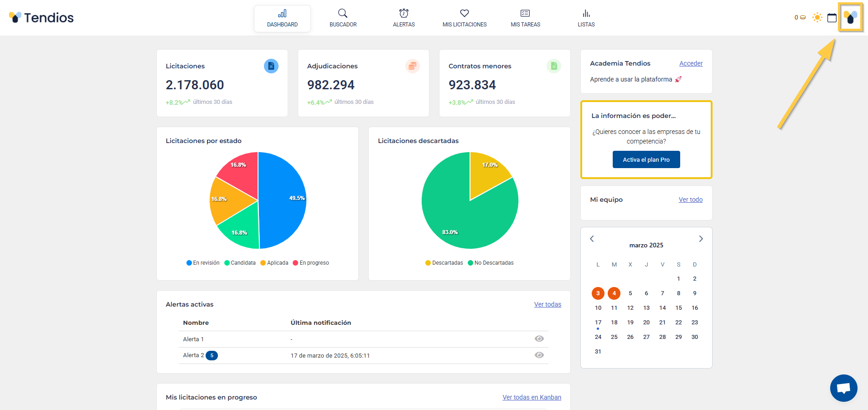Open the user profile avatar icon
Image resolution: width=868 pixels, height=410 pixels.
(850, 18)
